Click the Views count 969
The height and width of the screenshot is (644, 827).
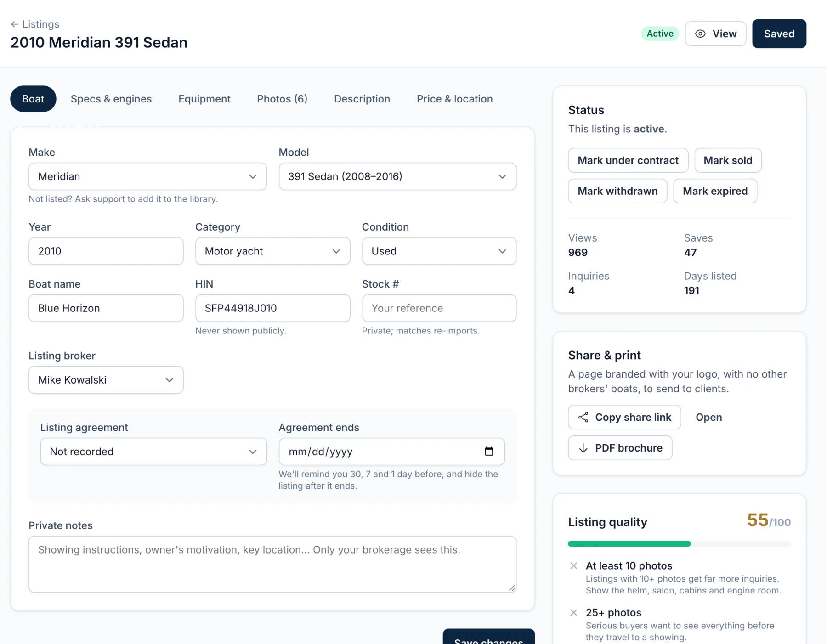(x=578, y=253)
